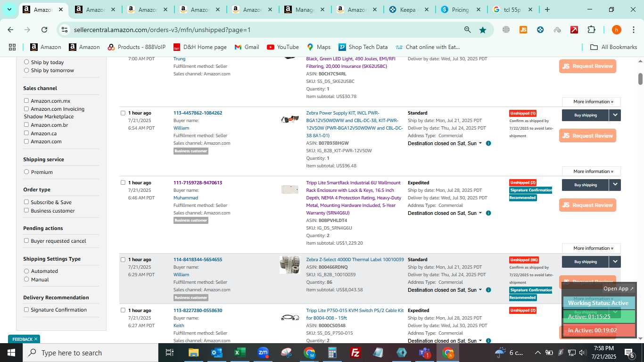Add a new browser tab
The image size is (644, 362).
click(x=547, y=9)
